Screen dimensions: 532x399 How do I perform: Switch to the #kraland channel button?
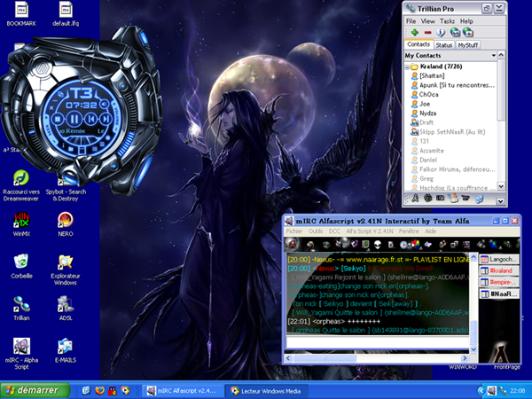coord(499,270)
